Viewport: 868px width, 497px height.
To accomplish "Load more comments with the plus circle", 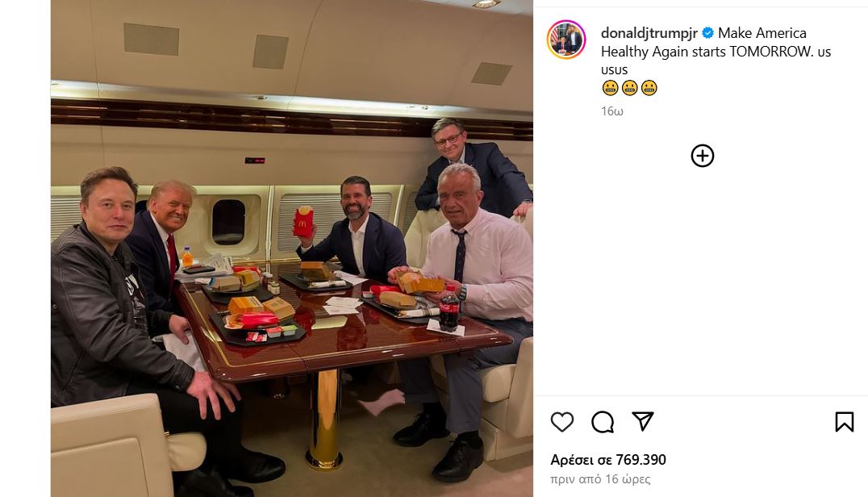I will click(x=703, y=156).
